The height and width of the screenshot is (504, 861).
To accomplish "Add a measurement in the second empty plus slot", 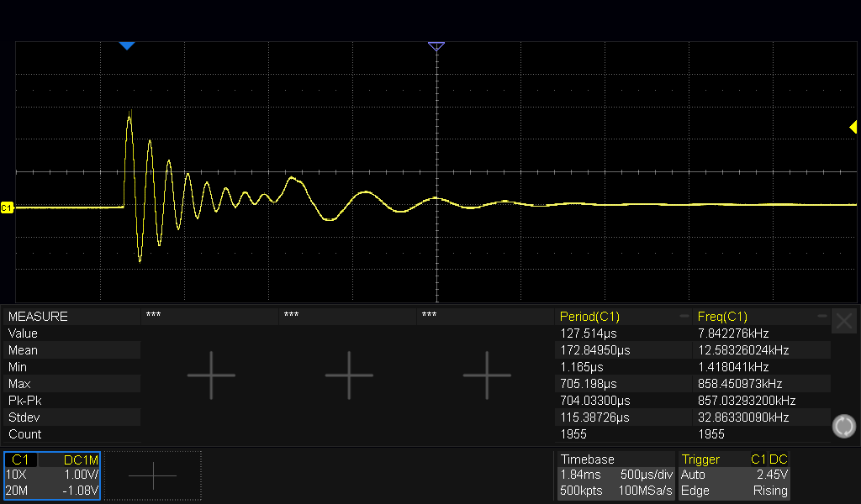I will pos(349,375).
